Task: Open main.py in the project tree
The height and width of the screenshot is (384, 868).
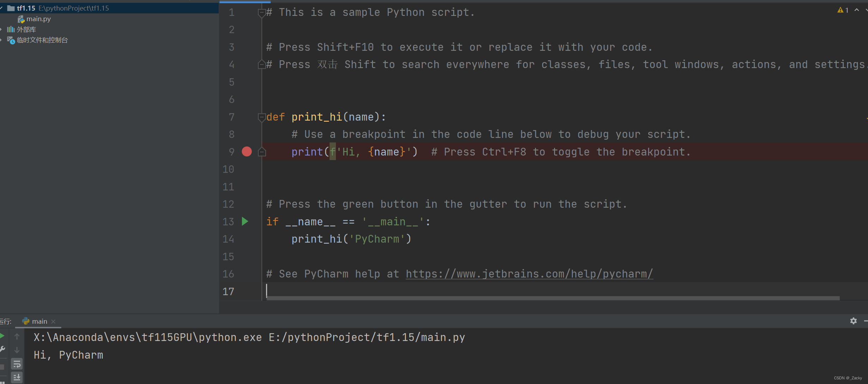Action: click(38, 19)
